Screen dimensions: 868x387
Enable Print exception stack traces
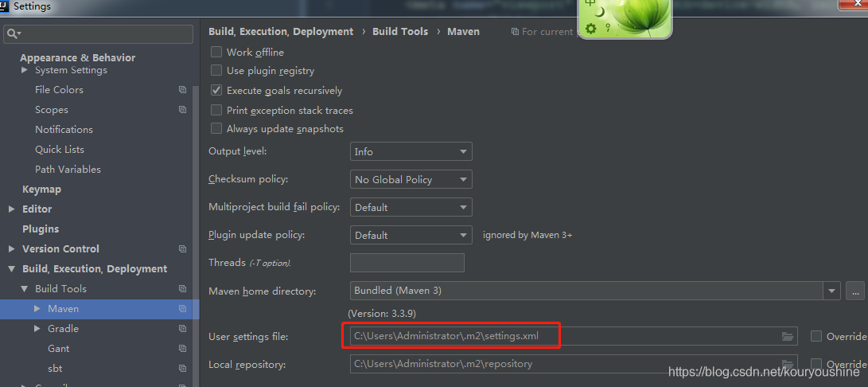click(x=216, y=111)
